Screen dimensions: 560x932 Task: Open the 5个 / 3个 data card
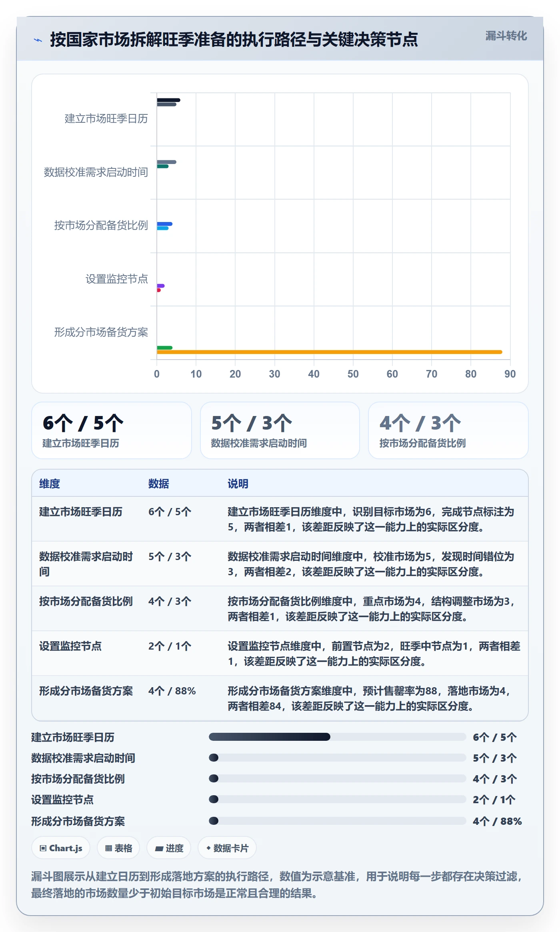280,430
